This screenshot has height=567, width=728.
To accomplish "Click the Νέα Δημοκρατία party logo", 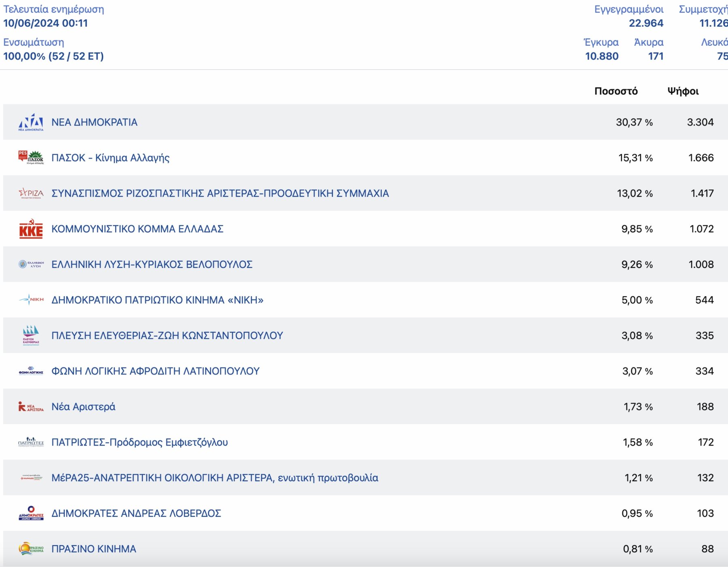I will (x=31, y=122).
